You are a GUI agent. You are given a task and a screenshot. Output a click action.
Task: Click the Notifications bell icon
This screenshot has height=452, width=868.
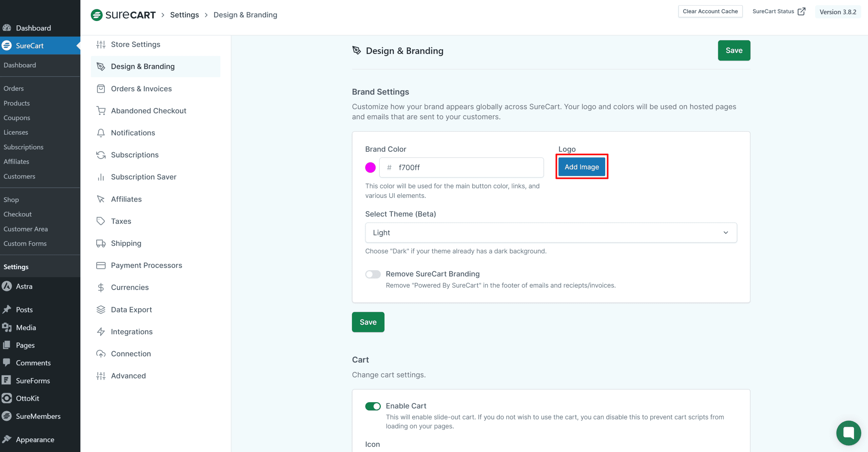pyautogui.click(x=101, y=133)
